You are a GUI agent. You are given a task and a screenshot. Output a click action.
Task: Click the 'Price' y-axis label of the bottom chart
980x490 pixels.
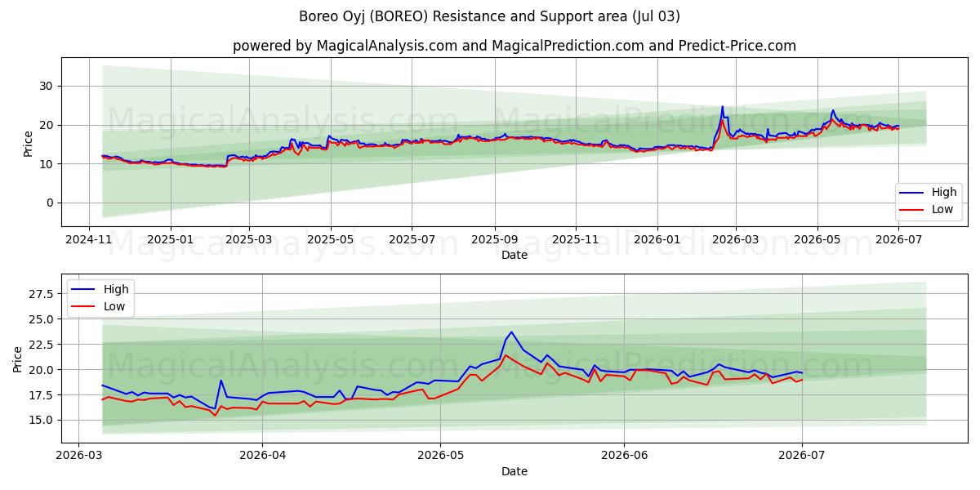18,359
